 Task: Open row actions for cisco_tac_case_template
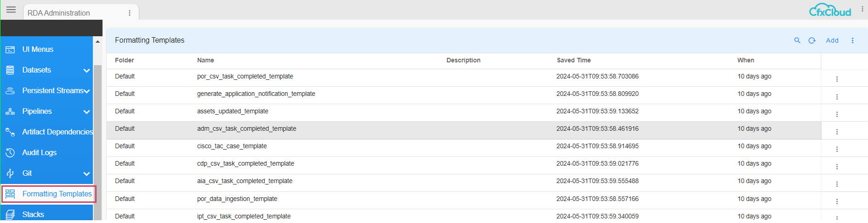[x=837, y=149]
